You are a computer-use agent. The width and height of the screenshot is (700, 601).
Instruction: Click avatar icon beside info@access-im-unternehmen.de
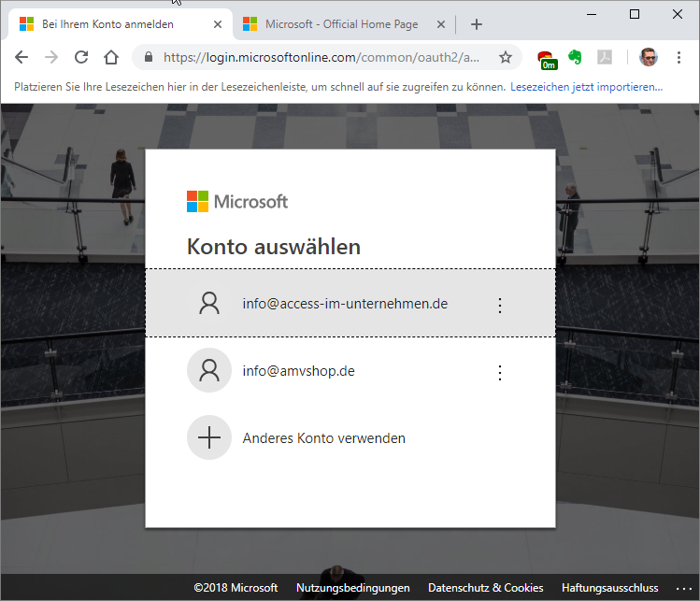pyautogui.click(x=209, y=303)
